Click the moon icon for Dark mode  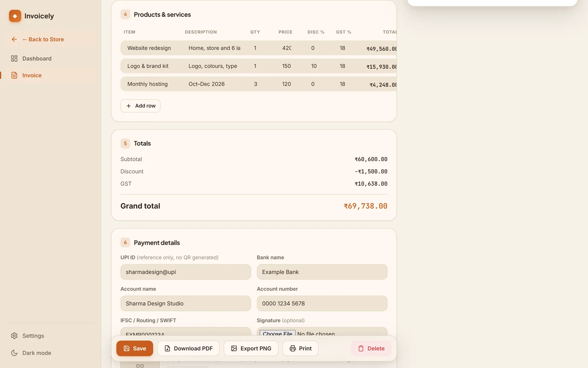[14, 353]
